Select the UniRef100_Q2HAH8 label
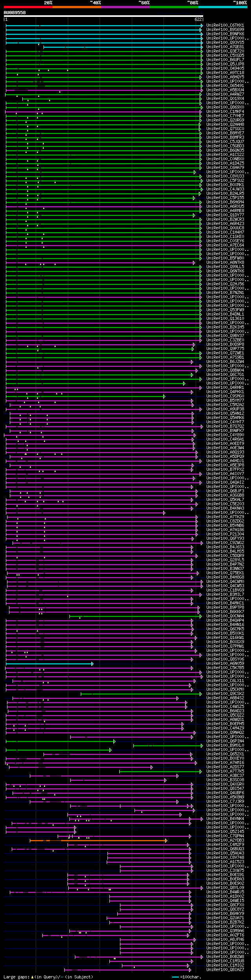 tap(225, 125)
